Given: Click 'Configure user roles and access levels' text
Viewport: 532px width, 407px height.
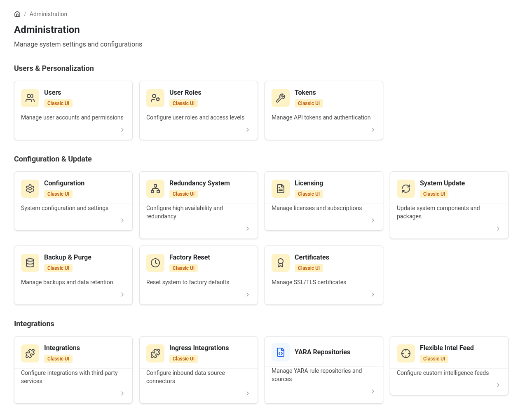Looking at the screenshot, I should click(195, 117).
